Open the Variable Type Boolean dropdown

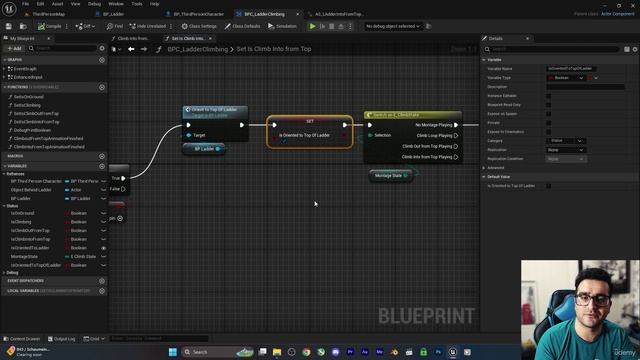click(566, 78)
